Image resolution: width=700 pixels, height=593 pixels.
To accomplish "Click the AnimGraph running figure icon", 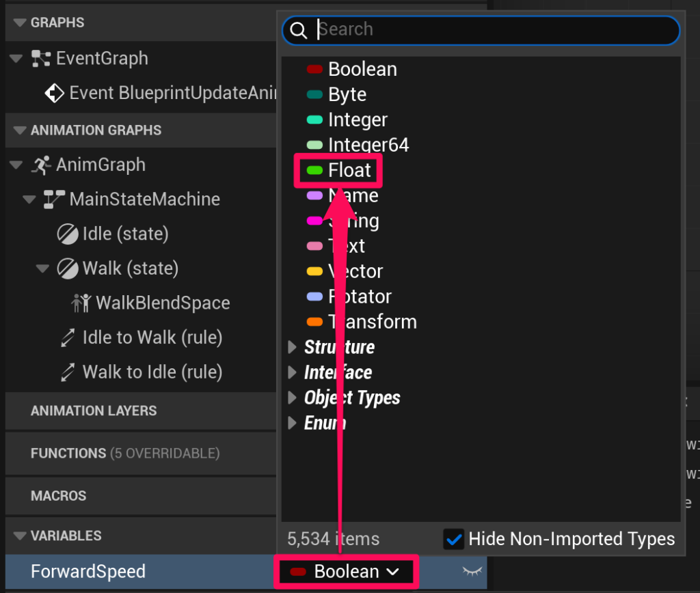I will 41,165.
